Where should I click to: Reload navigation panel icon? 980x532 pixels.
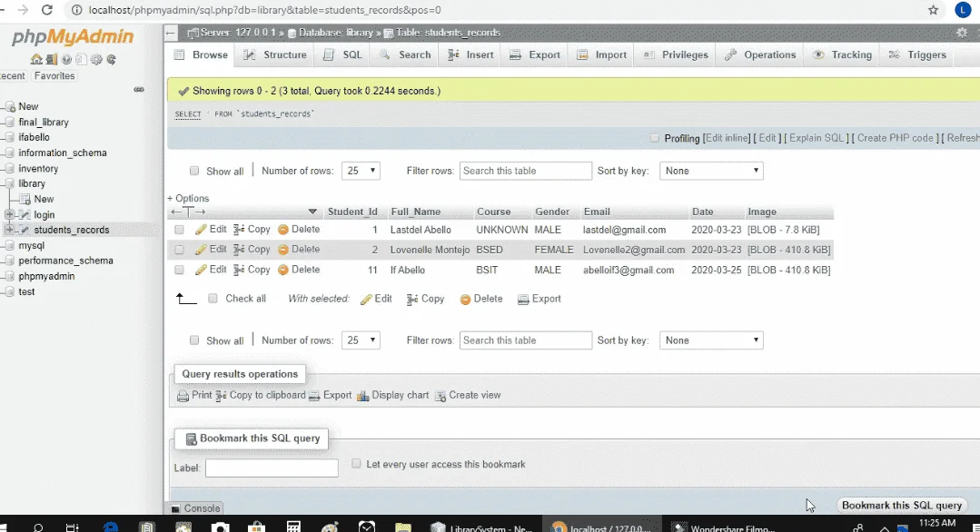tap(111, 59)
